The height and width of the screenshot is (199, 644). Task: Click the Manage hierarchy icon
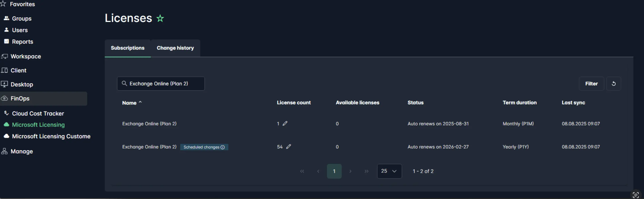pyautogui.click(x=4, y=151)
